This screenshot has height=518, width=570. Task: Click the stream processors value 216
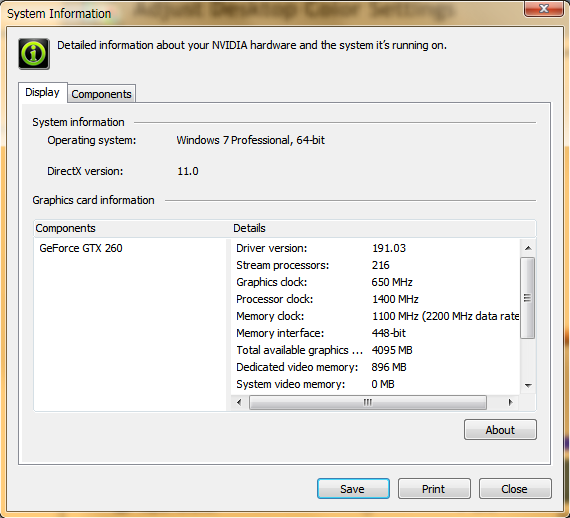[381, 265]
